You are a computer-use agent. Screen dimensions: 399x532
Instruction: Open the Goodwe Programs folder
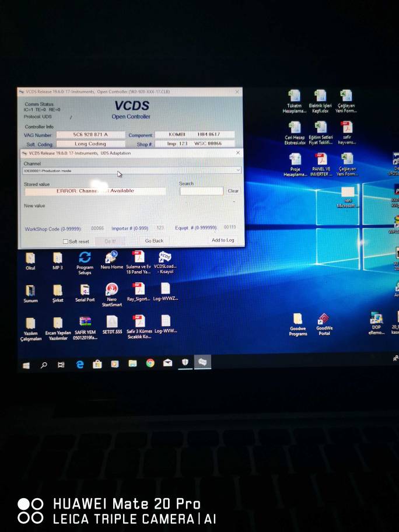pyautogui.click(x=298, y=325)
